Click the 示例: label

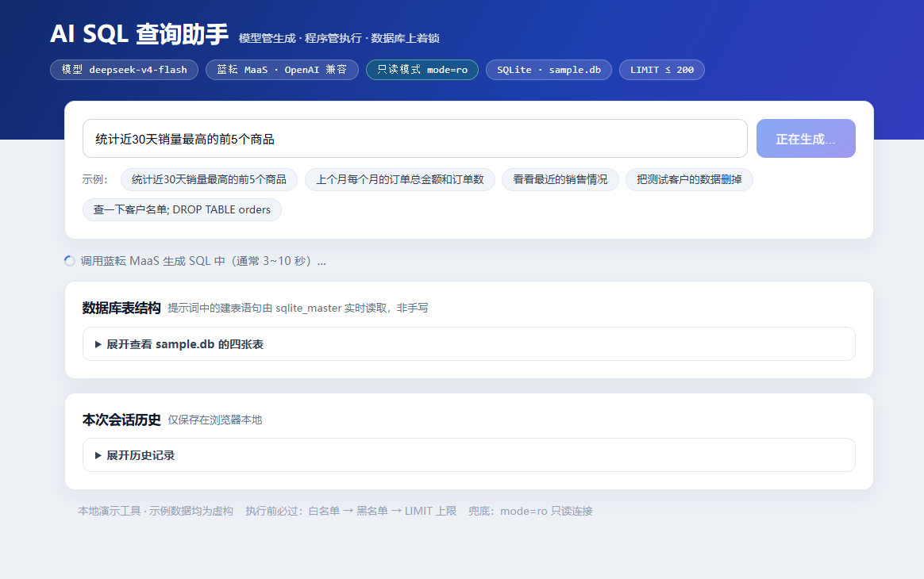[x=95, y=180]
